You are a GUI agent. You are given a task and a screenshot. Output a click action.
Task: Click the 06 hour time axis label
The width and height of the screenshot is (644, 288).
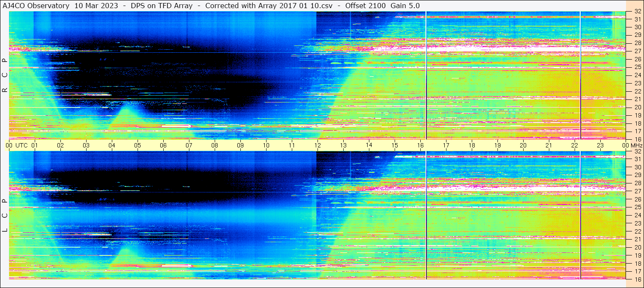[163, 145]
